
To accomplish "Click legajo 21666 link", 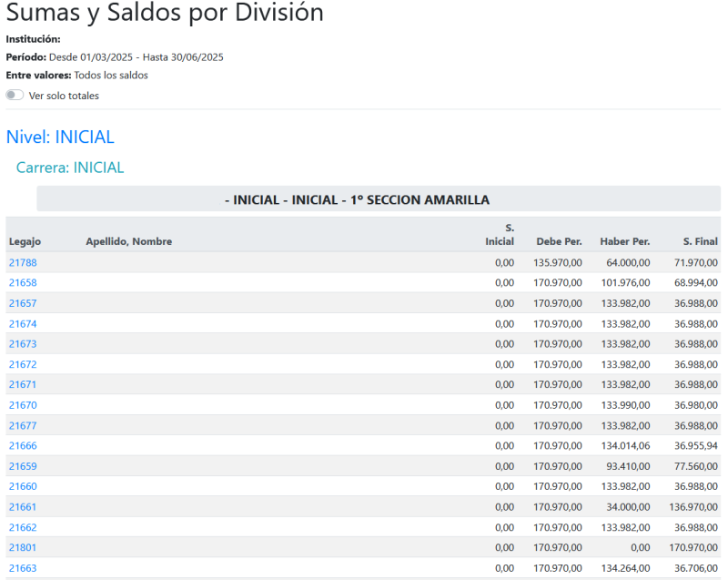I will point(23,446).
